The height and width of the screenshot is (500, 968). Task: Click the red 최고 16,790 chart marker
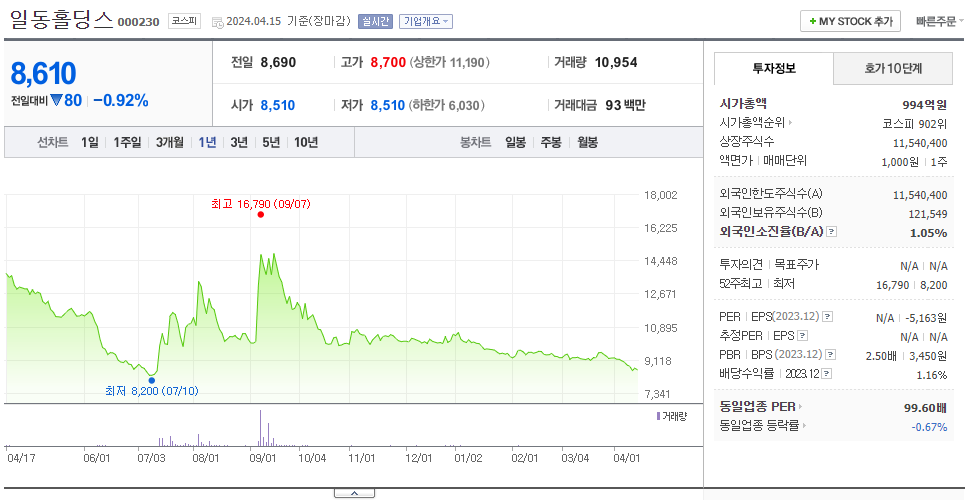pos(261,214)
